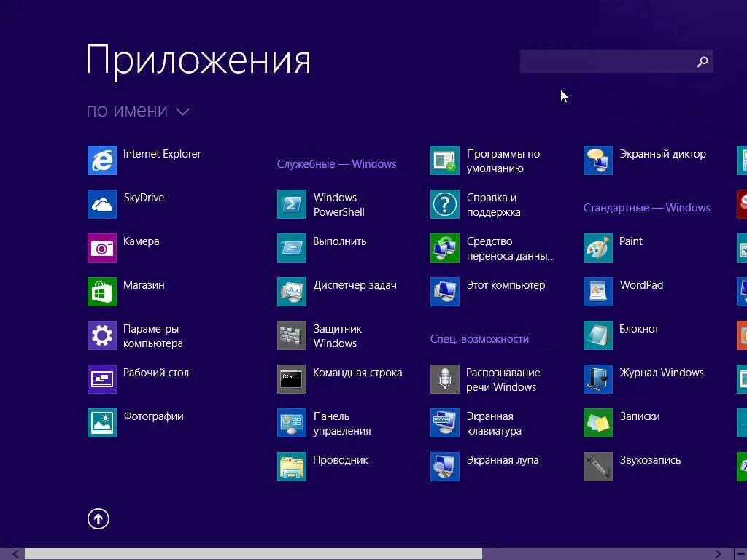
Task: Click the scrollbar left arrow
Action: point(15,554)
